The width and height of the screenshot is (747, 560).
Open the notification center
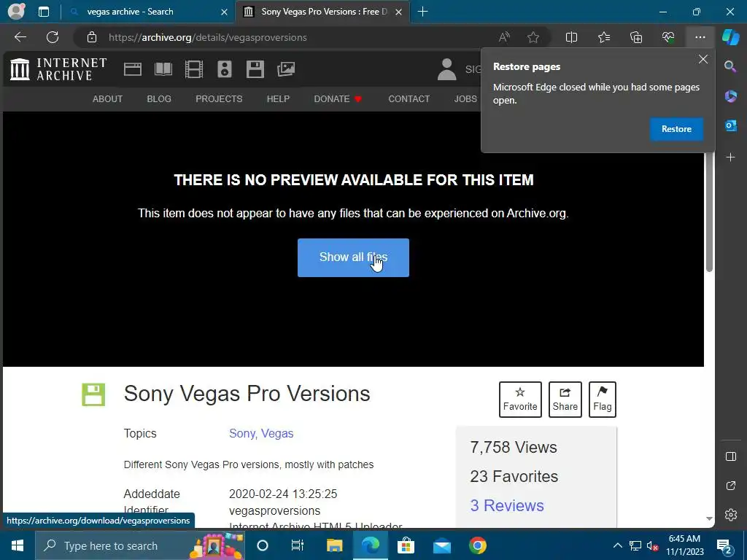(x=724, y=545)
